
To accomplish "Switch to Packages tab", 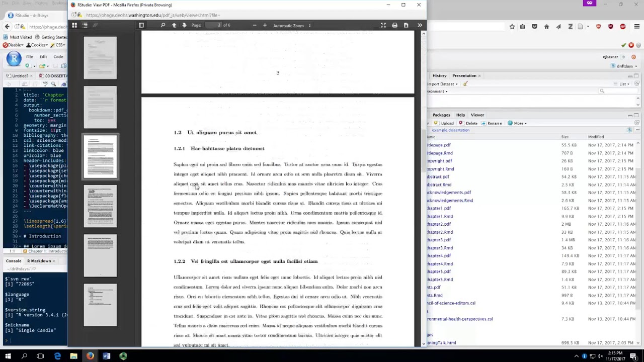I will tap(441, 115).
